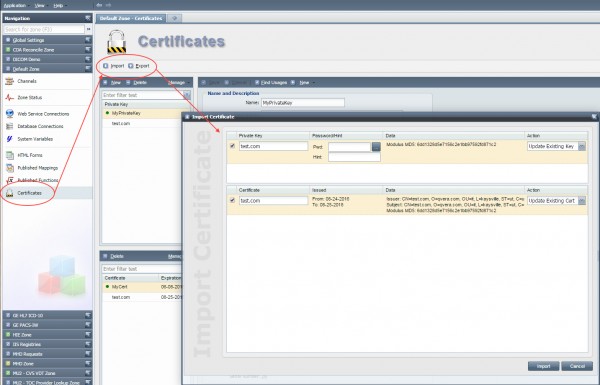The image size is (600, 385).
Task: Open the new tab button beside Certificates tab
Action: coord(174,18)
